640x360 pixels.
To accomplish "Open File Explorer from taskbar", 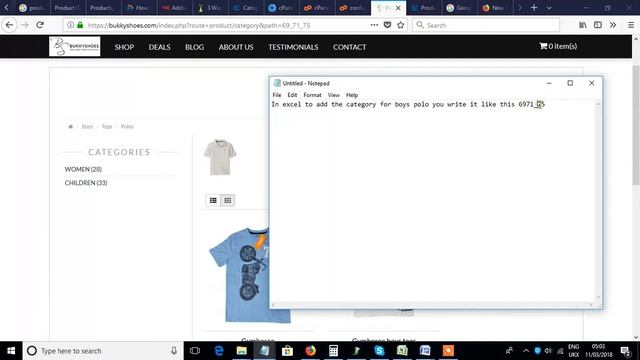I will (242, 351).
